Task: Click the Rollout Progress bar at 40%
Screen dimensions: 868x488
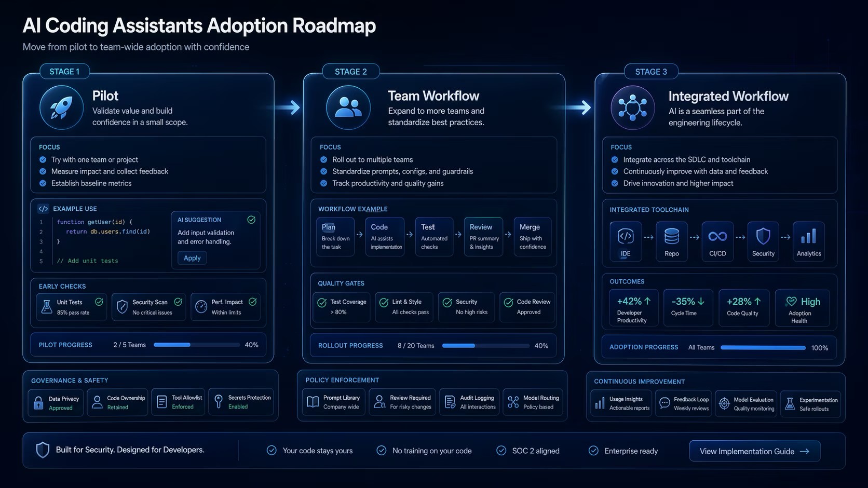Action: pyautogui.click(x=485, y=345)
